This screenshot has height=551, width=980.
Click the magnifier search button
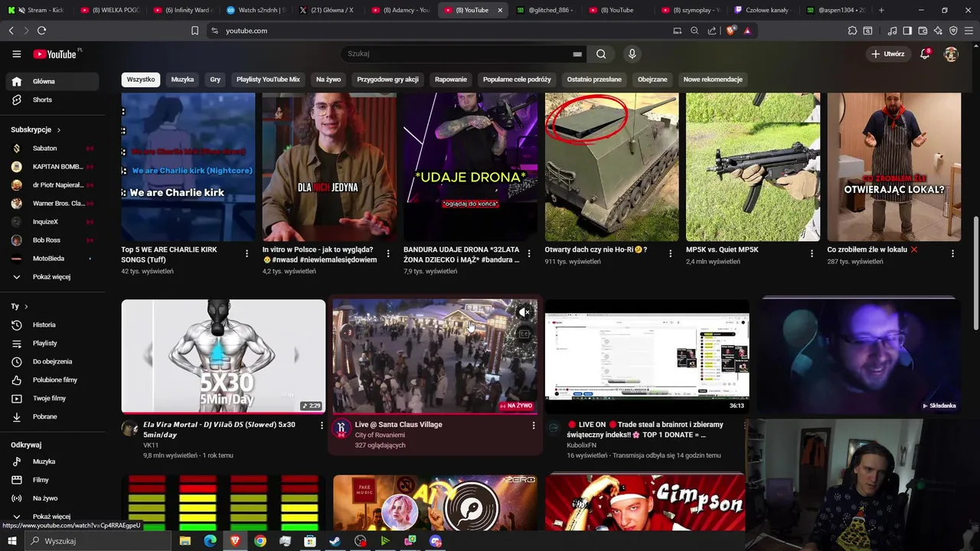point(601,54)
